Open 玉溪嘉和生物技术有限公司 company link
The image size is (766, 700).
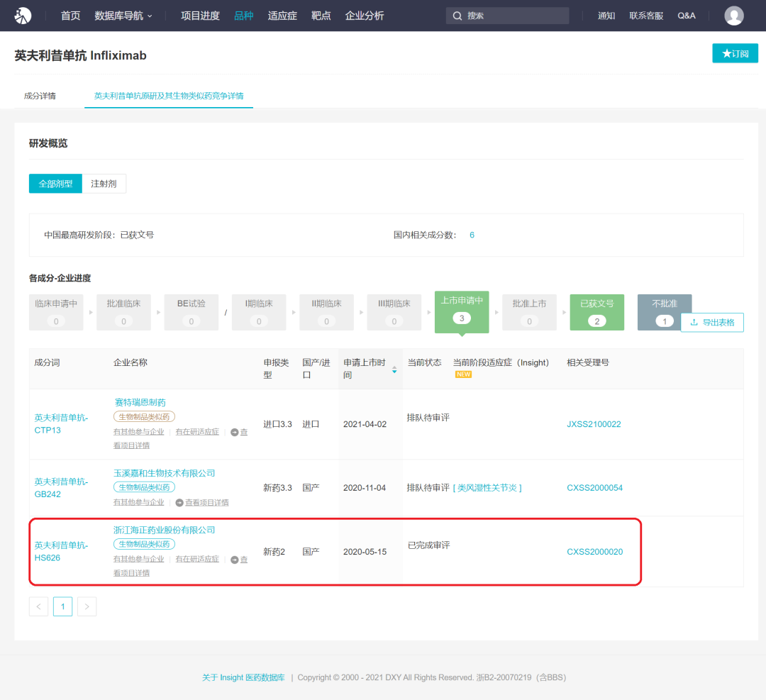pyautogui.click(x=164, y=473)
